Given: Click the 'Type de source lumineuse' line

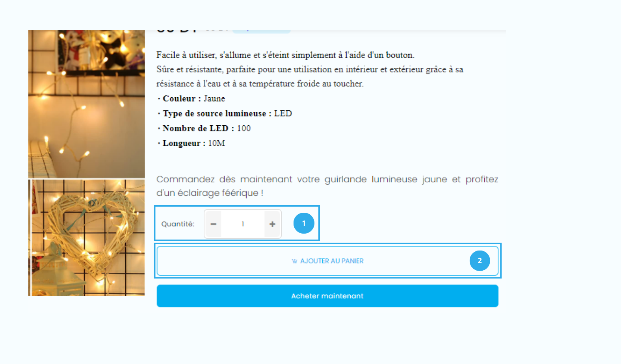Looking at the screenshot, I should click(x=227, y=113).
